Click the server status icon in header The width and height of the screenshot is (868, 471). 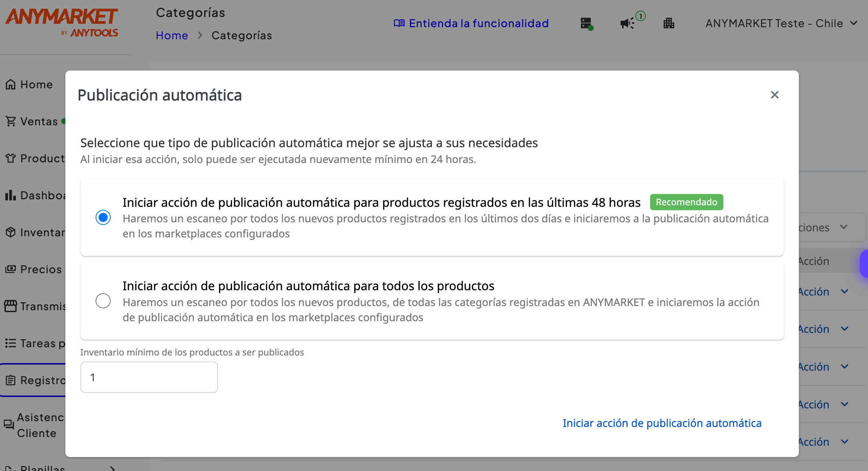tap(586, 23)
